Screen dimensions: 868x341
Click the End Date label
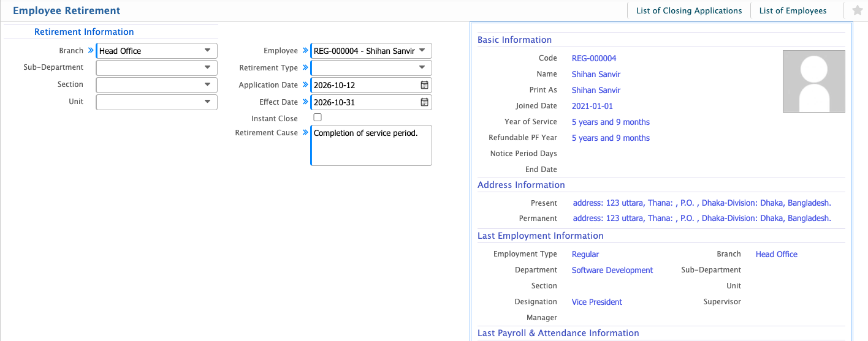tap(541, 170)
